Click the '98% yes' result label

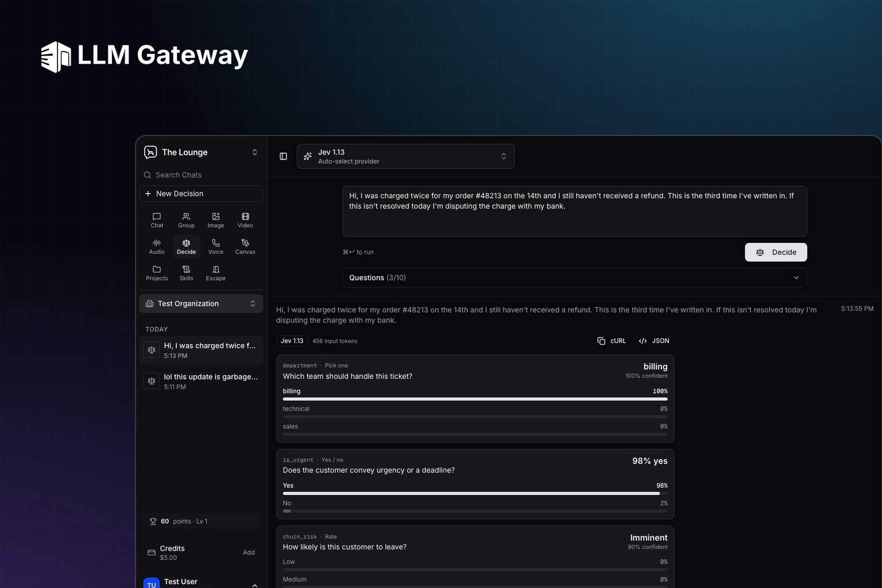[x=650, y=461]
